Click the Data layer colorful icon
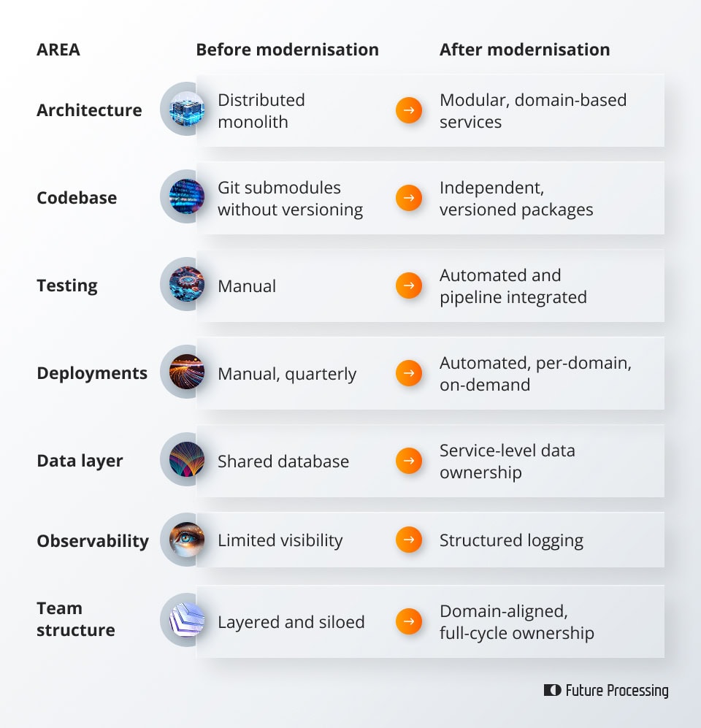 pos(186,459)
